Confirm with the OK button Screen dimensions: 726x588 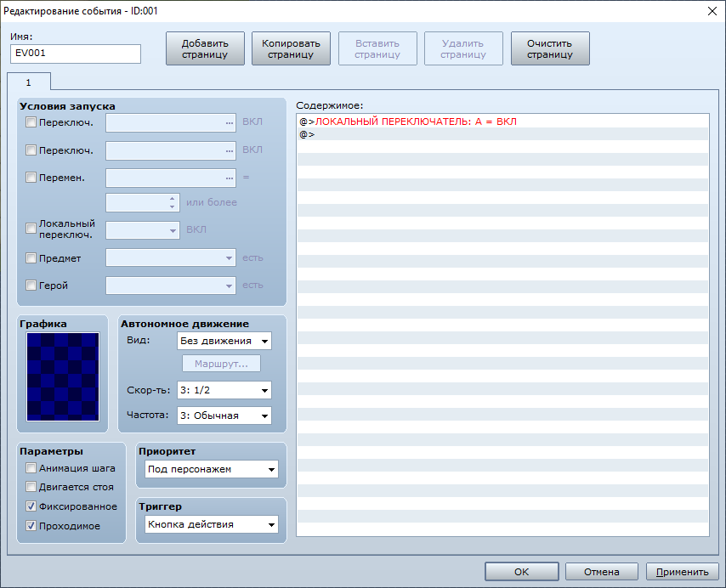521,571
